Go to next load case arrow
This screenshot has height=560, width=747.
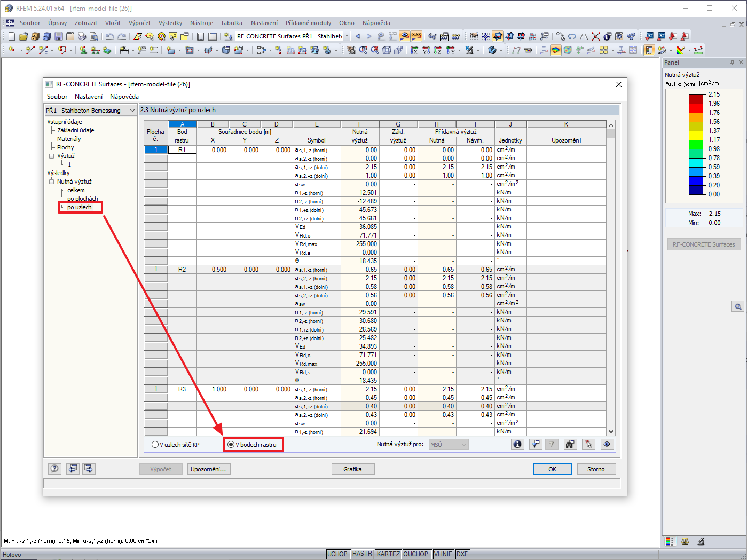(x=369, y=36)
